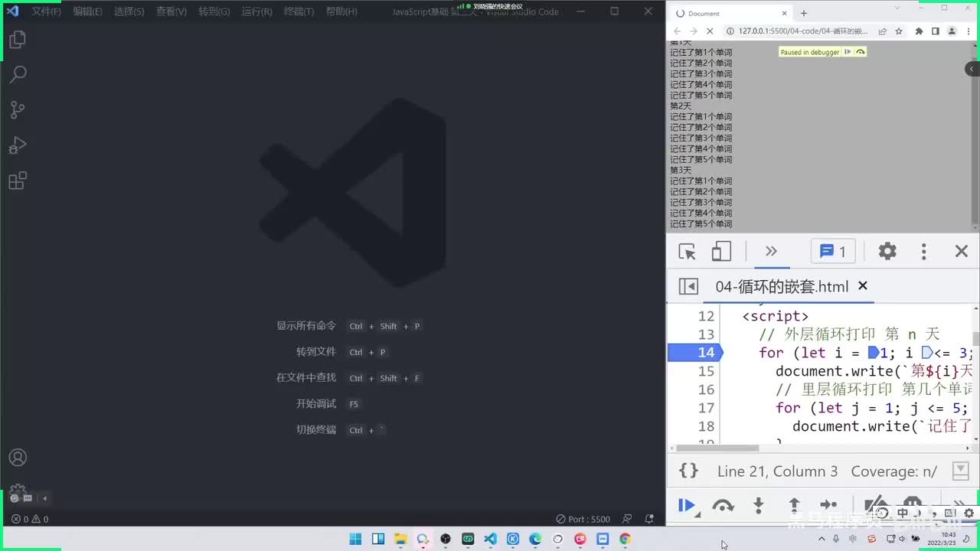Open the Extensions view in VS Code
Image resolution: width=980 pixels, height=551 pixels.
coord(18,181)
